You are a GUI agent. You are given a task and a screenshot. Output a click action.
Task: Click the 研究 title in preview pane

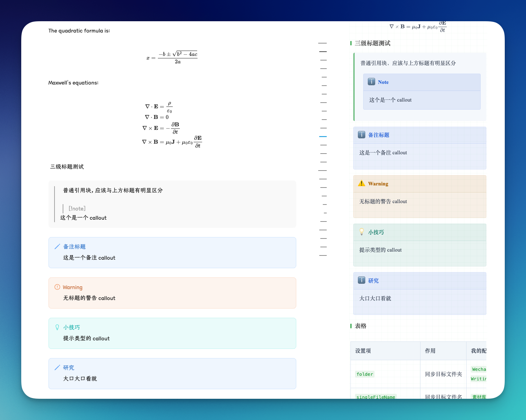click(373, 281)
